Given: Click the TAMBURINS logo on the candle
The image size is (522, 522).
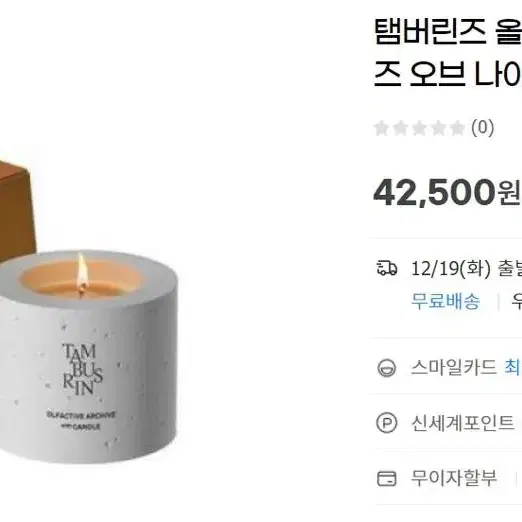Looking at the screenshot, I should click(x=82, y=369).
